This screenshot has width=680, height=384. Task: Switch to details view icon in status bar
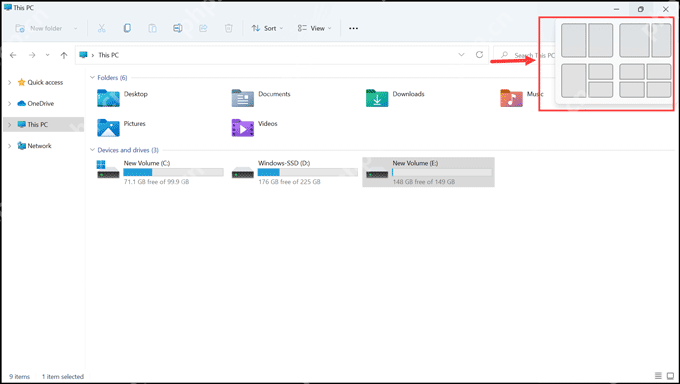click(658, 376)
